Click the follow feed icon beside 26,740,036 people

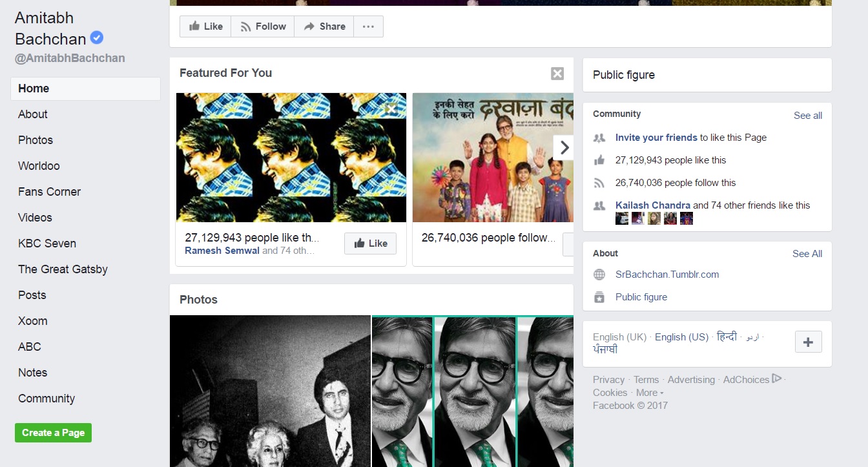(599, 183)
